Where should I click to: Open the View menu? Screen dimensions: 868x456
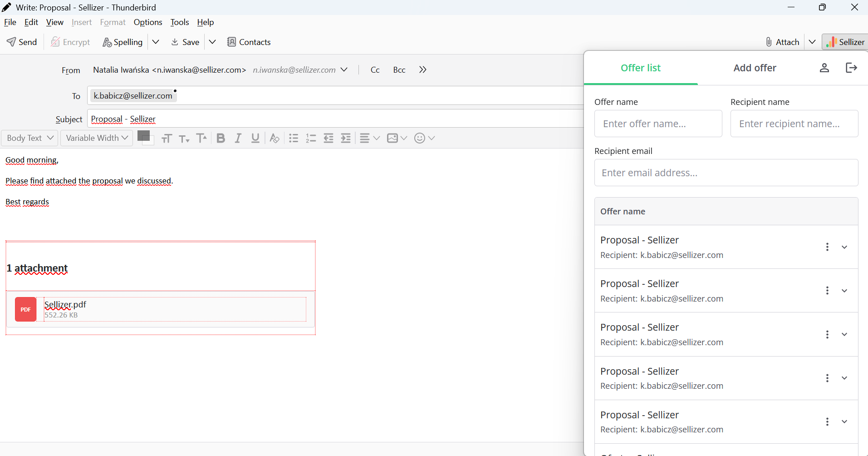(55, 22)
